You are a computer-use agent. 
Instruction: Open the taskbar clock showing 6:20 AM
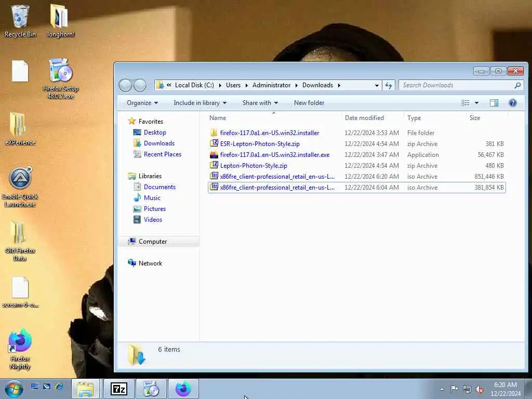coord(505,389)
